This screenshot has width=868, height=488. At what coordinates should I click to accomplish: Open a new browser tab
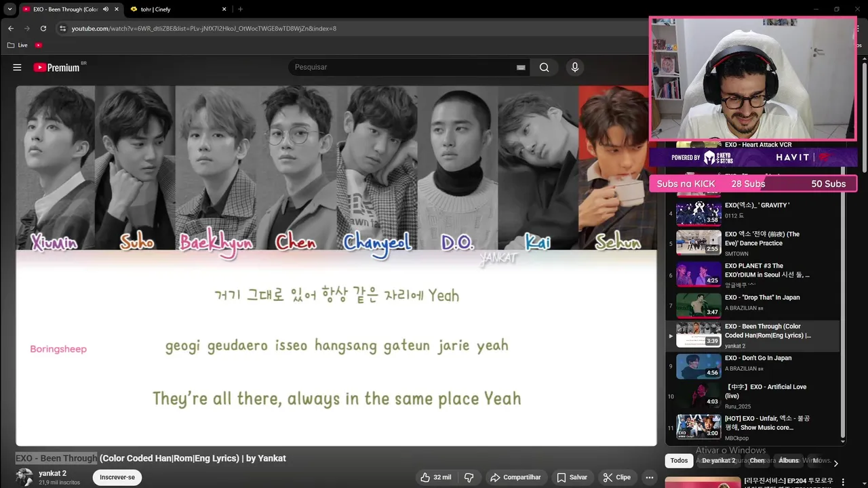[240, 9]
